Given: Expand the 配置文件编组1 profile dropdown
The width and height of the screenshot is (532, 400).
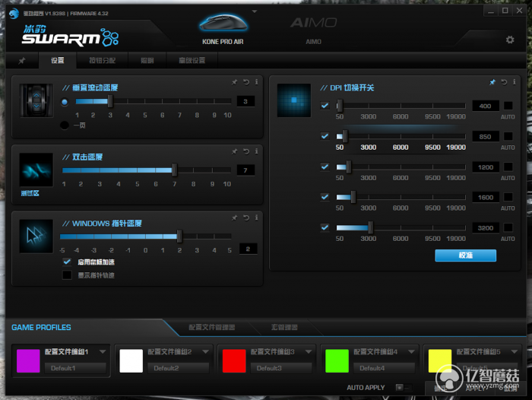Looking at the screenshot, I should 103,352.
